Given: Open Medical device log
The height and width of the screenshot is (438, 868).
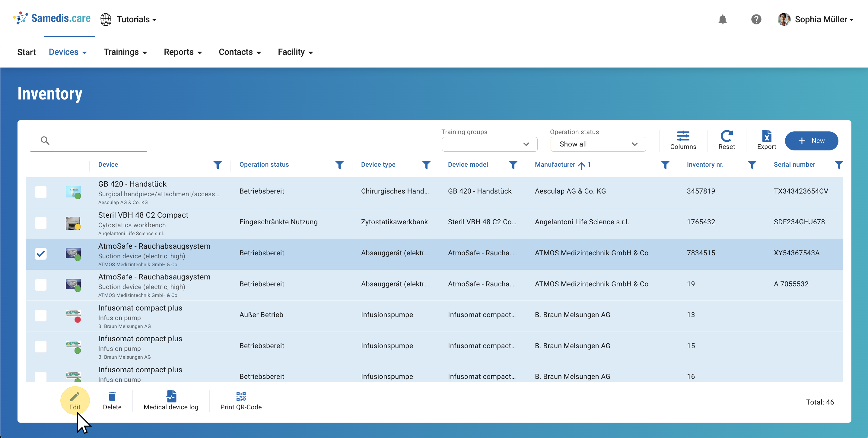Looking at the screenshot, I should coord(171,401).
